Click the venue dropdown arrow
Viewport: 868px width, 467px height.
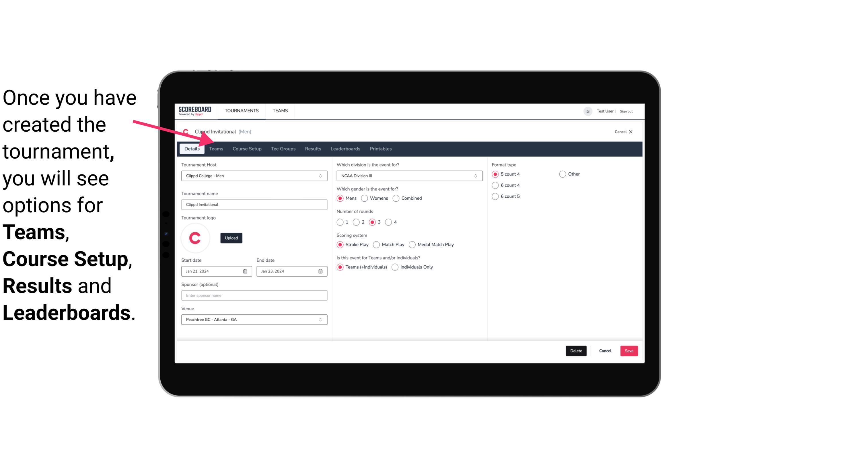[321, 319]
